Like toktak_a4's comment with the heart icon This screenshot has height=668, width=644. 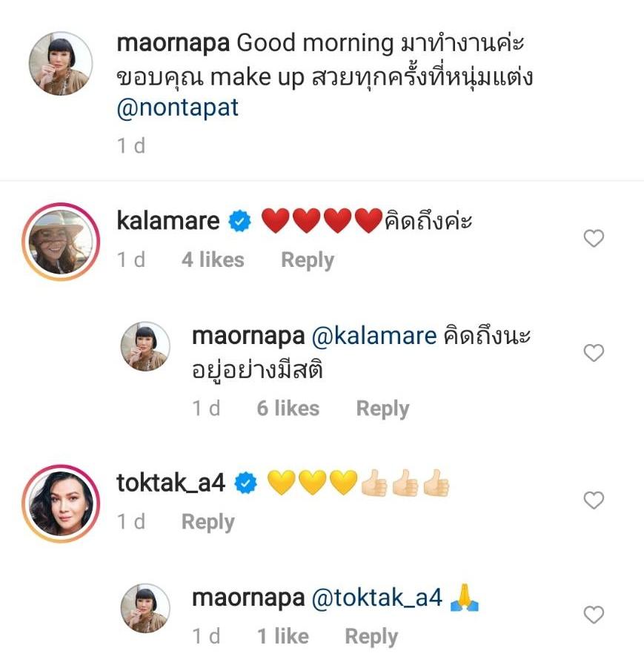(x=594, y=500)
